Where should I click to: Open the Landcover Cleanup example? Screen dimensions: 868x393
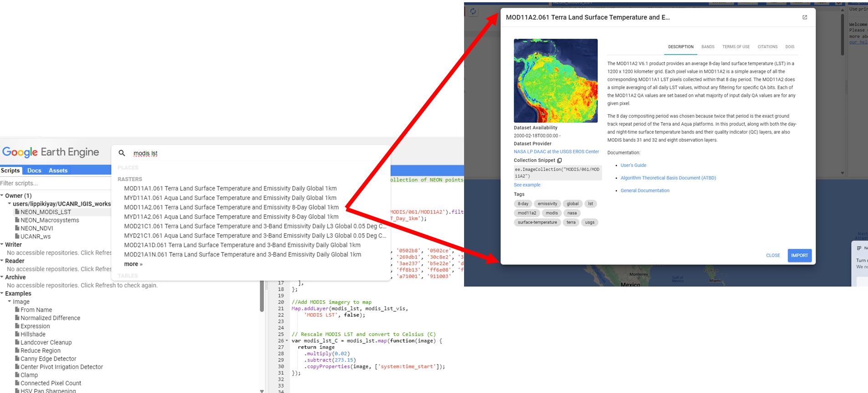tap(46, 343)
